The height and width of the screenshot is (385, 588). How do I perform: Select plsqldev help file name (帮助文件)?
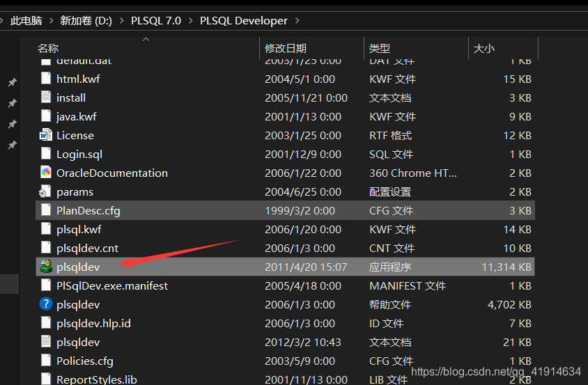point(78,304)
